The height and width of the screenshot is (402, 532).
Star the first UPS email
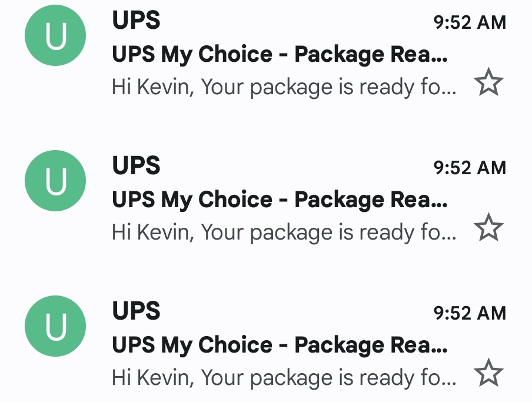488,82
